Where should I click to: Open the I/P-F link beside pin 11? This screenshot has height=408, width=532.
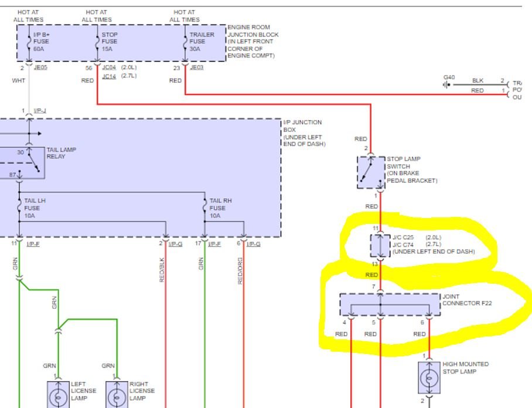coord(34,244)
